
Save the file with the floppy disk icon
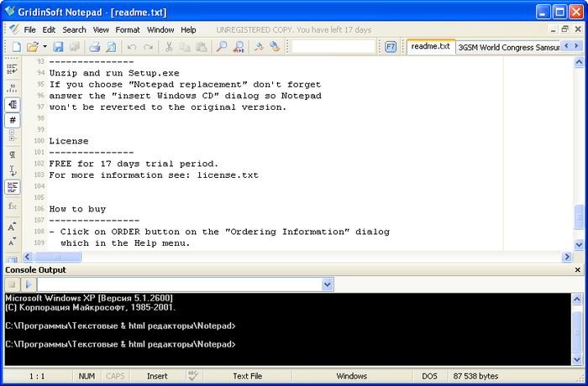click(x=58, y=47)
